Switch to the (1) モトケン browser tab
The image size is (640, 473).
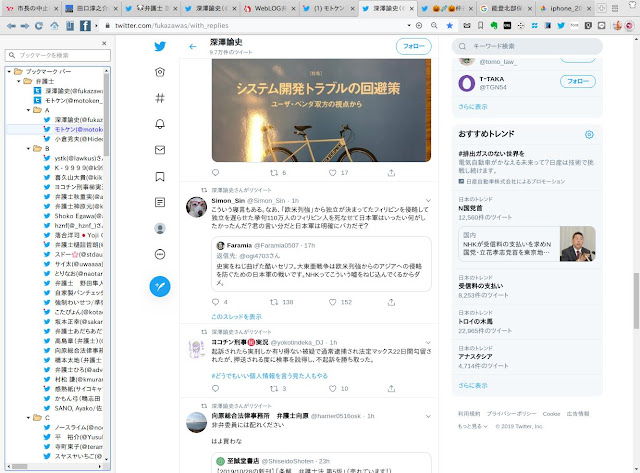point(329,8)
